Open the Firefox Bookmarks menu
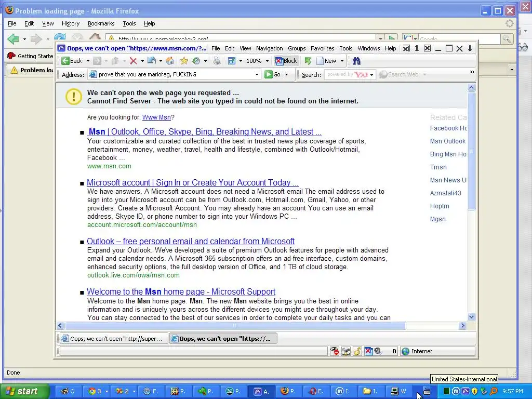 point(101,23)
